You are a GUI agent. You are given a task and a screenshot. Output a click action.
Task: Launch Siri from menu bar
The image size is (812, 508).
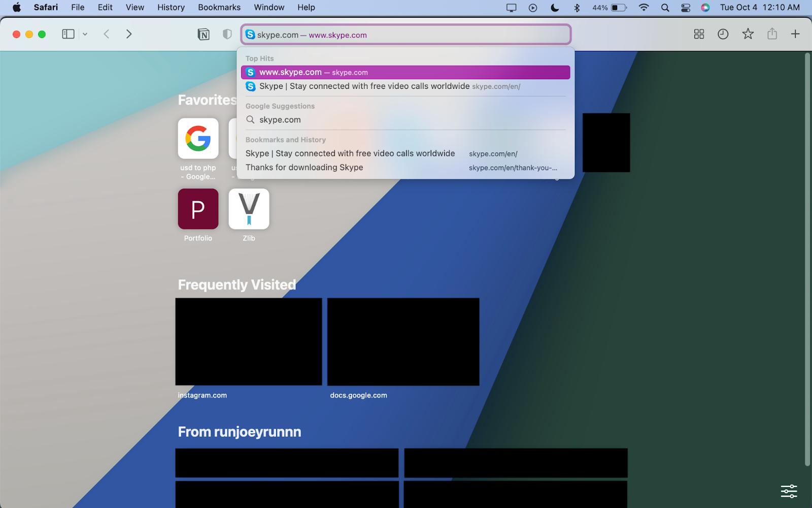pyautogui.click(x=705, y=8)
